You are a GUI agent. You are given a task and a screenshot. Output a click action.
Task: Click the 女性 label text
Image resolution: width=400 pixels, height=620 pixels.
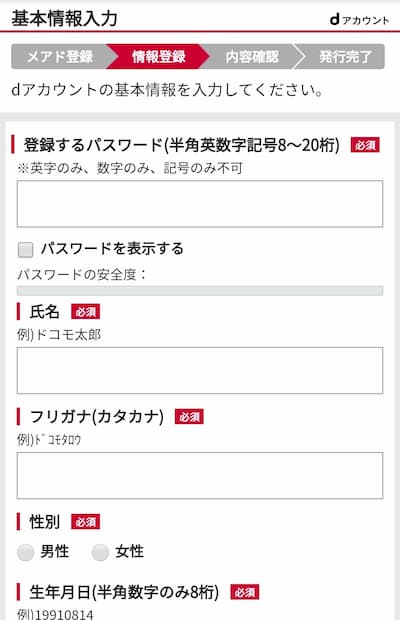[x=129, y=551]
